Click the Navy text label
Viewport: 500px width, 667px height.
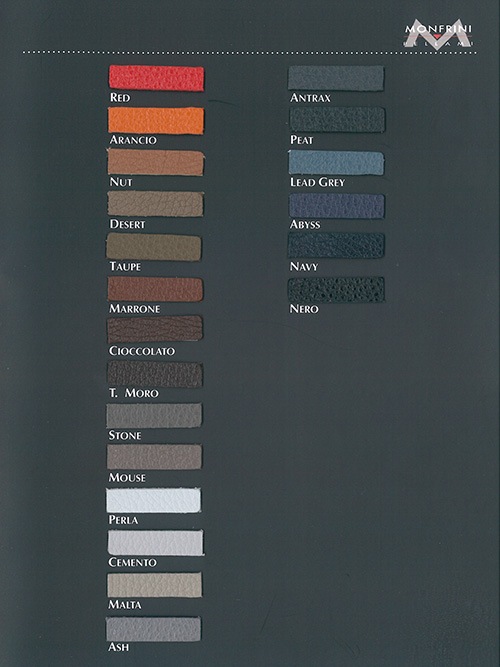click(304, 267)
